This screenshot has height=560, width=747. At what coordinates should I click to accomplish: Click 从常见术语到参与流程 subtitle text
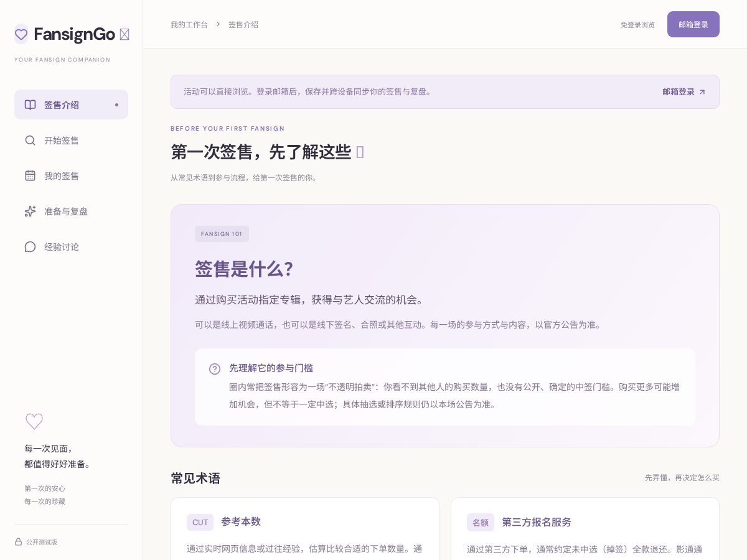coord(244,177)
